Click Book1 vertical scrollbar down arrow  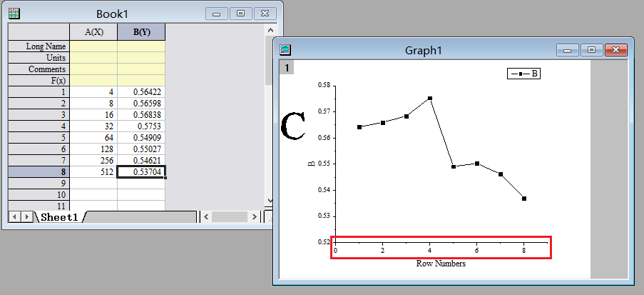(270, 201)
